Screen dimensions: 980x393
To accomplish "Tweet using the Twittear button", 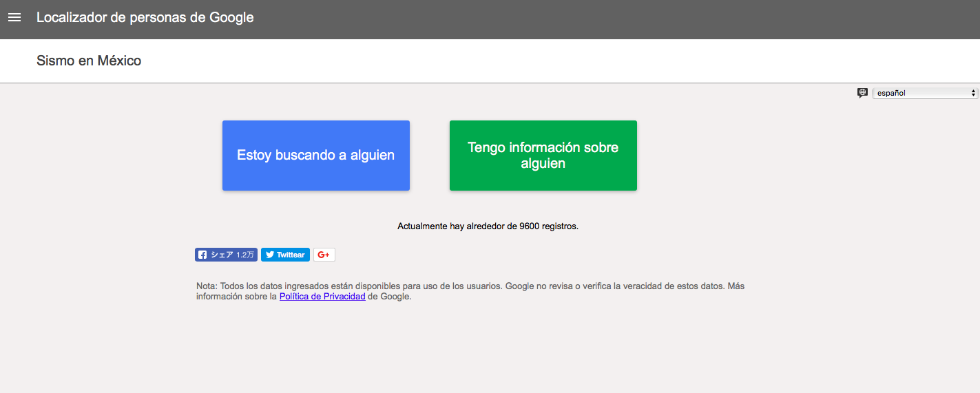I will pyautogui.click(x=285, y=255).
